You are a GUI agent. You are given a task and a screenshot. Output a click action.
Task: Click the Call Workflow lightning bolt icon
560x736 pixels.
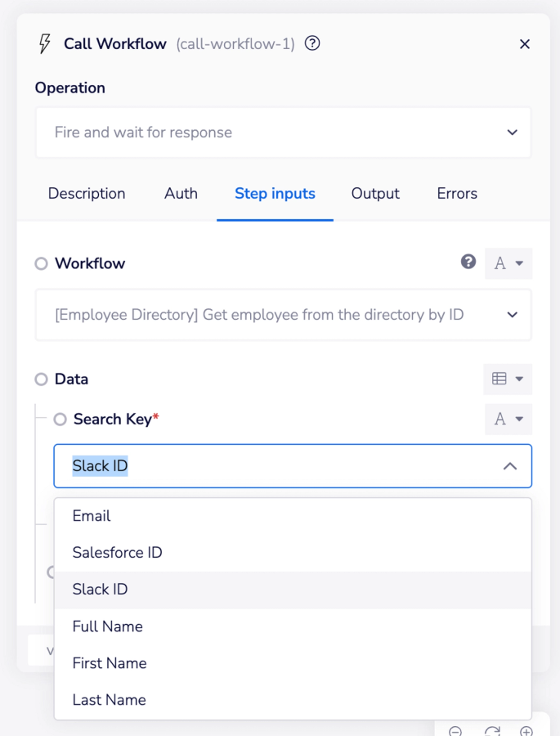(45, 43)
